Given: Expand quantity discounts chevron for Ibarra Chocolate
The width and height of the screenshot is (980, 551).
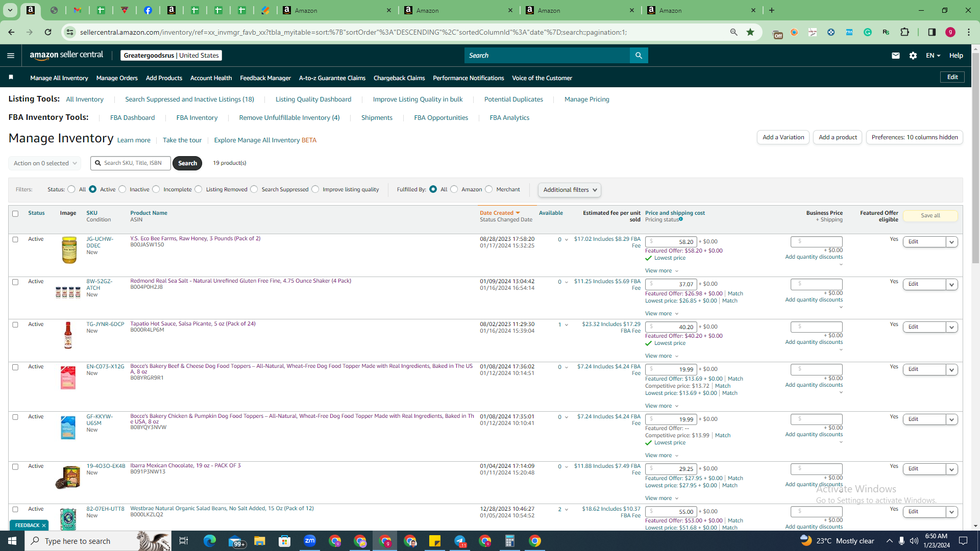Looking at the screenshot, I should [841, 492].
